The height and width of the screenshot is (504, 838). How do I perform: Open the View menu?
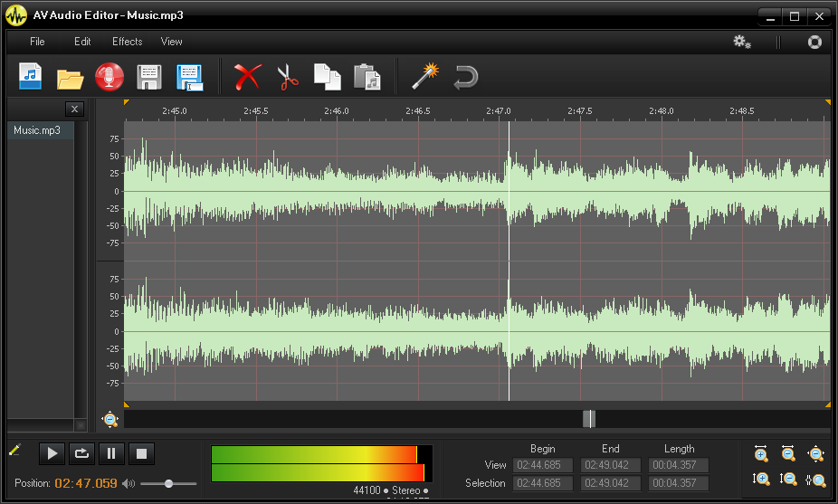click(x=172, y=42)
